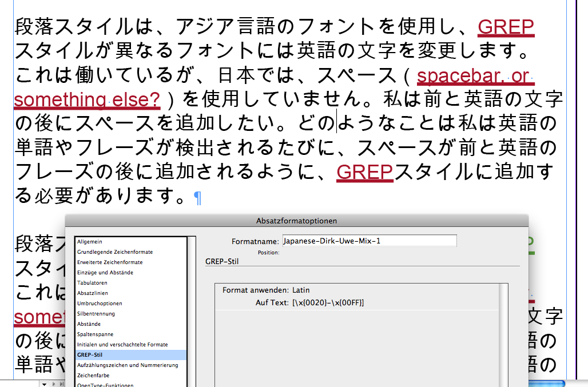Click the last page arrow in the status bar
588x387 pixels.
coord(61,384)
